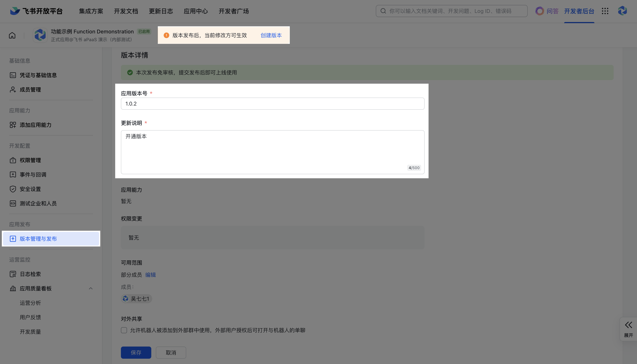Click the 创建版本 link in banner
Image resolution: width=637 pixels, height=364 pixels.
(271, 35)
